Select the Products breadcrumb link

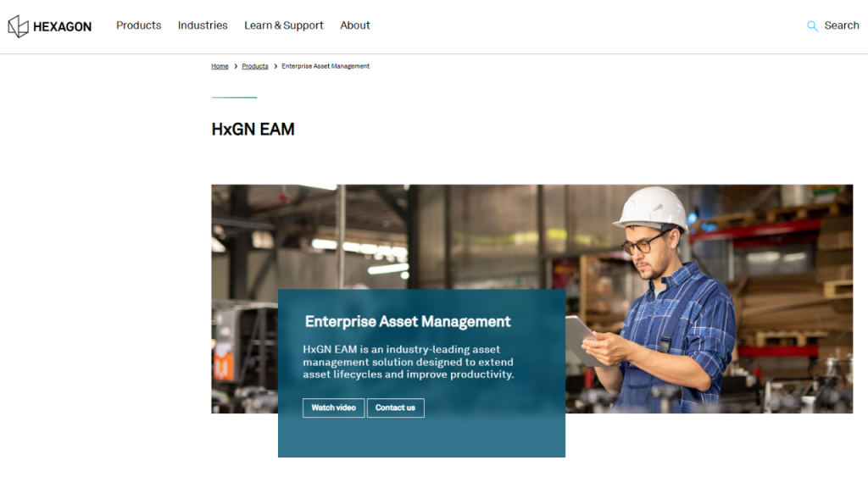(x=254, y=66)
